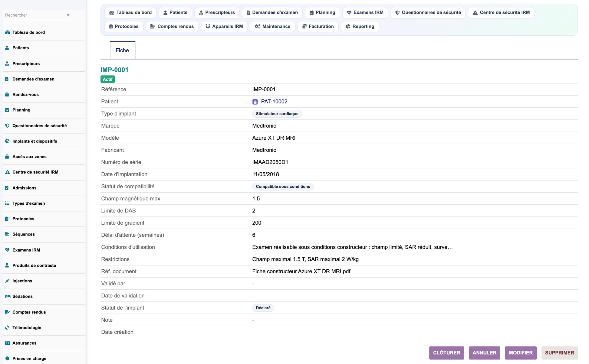The height and width of the screenshot is (364, 589).
Task: Open Reporting from the top menu
Action: tap(360, 26)
